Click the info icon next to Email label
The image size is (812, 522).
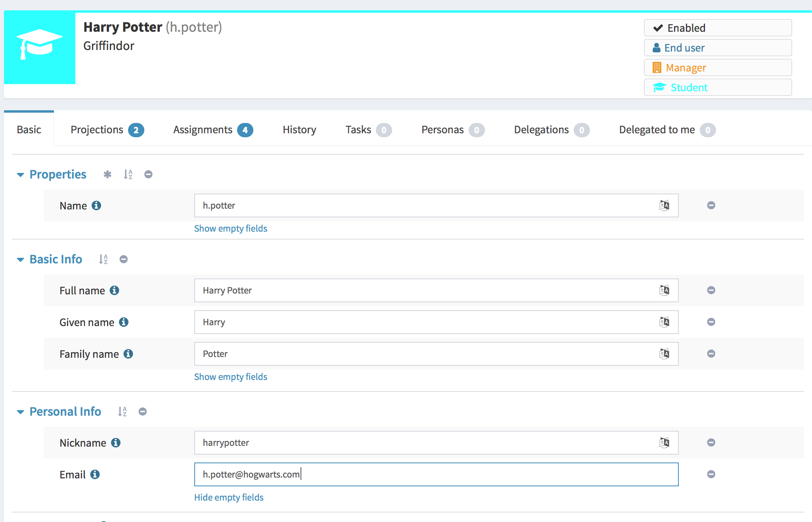[x=96, y=474]
